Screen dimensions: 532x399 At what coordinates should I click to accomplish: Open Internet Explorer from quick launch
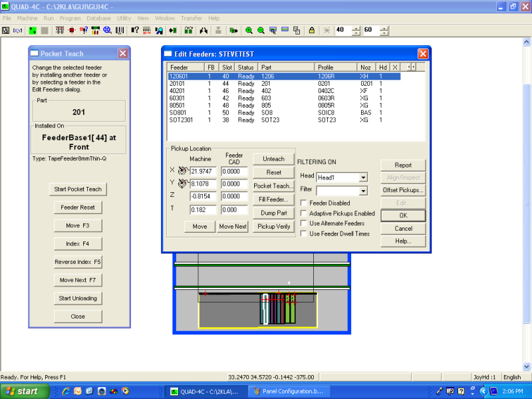click(66, 391)
